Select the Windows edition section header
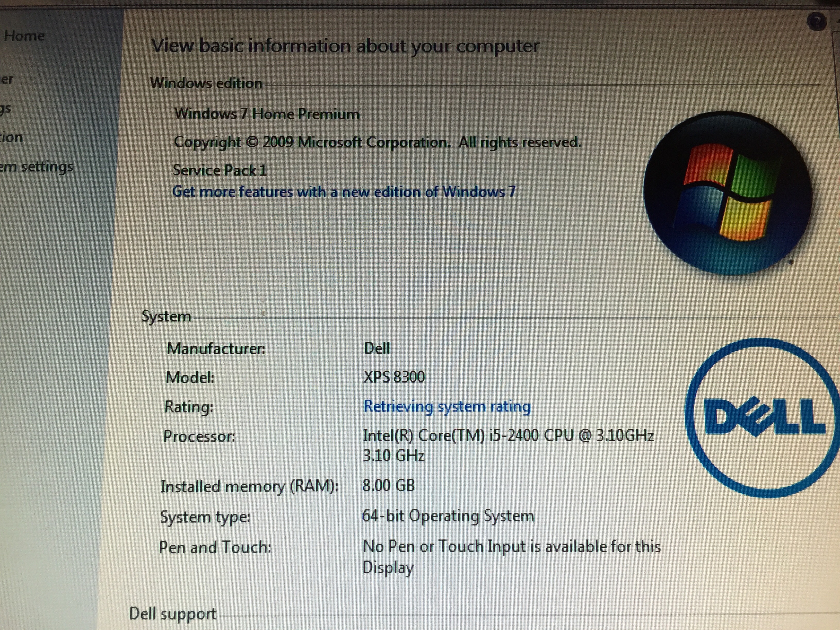Viewport: 840px width, 630px height. point(206,83)
